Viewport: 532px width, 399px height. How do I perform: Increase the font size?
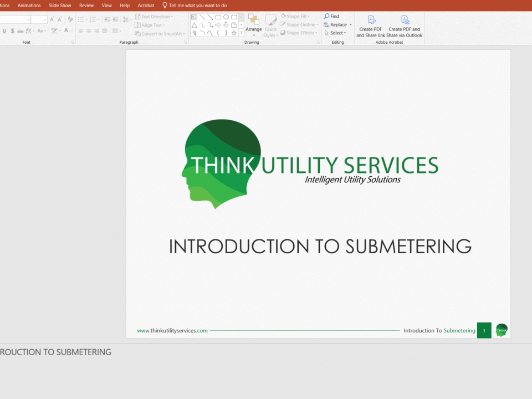click(51, 19)
